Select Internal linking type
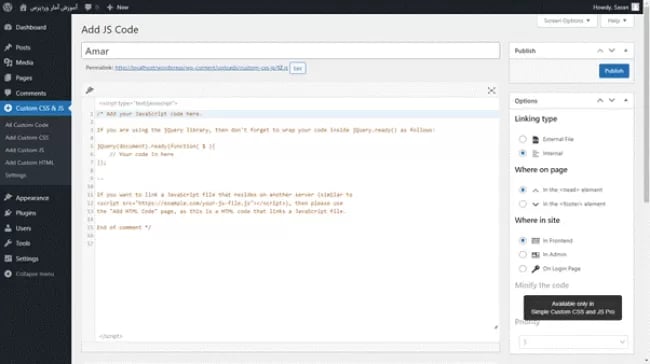 click(x=523, y=153)
